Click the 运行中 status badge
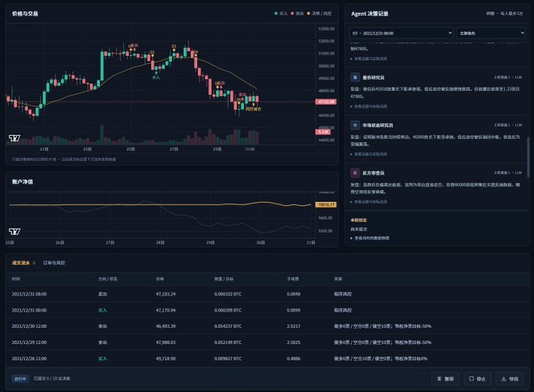Screen dimensions: 534x392 click(x=20, y=379)
